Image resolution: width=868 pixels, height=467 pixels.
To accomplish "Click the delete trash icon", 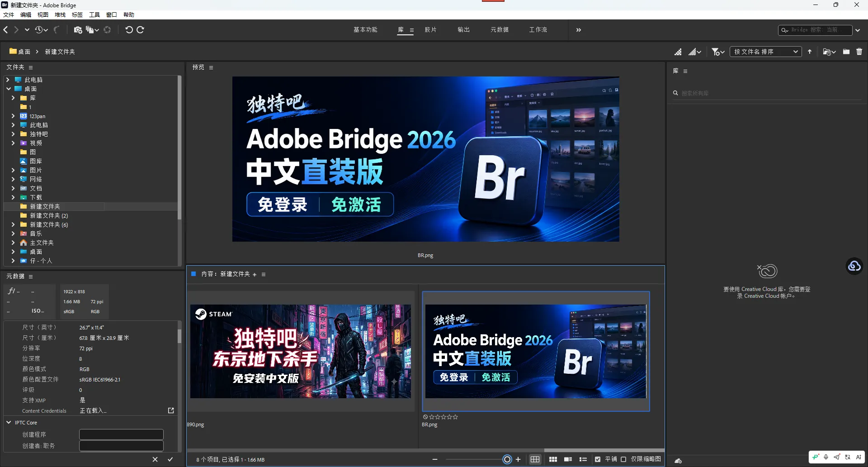I will click(859, 52).
